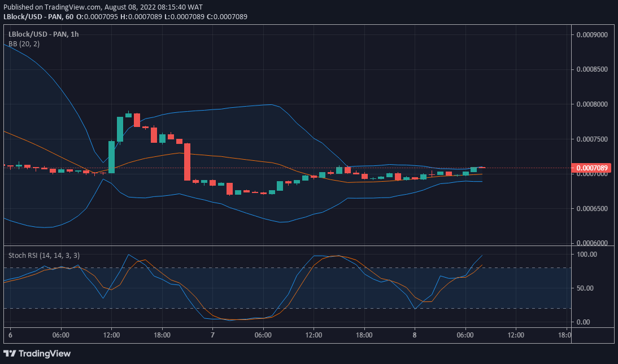Click the current price label 0.0007089

click(590, 168)
